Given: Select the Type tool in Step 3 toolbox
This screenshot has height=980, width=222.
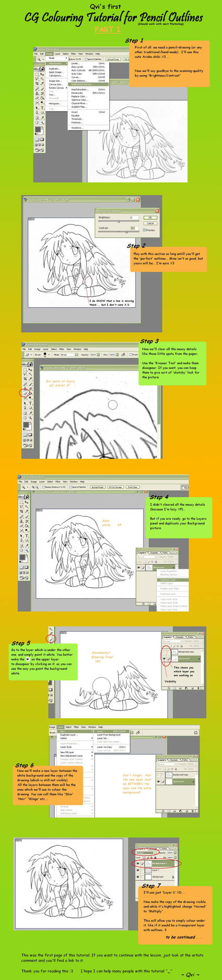Looking at the screenshot, I should point(30,403).
